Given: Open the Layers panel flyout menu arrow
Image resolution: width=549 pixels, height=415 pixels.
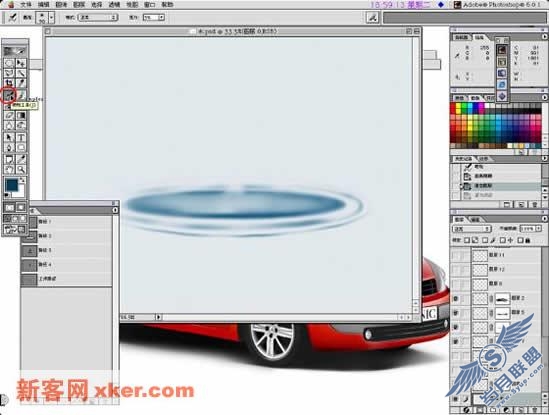Looking at the screenshot, I should 544,219.
